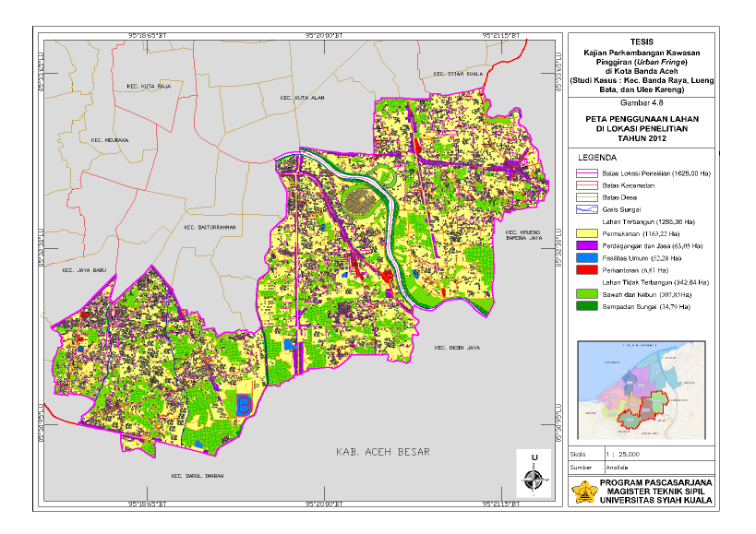Viewport: 756px width, 534px height.
Task: Click the north arrow compass symbol
Action: click(x=534, y=476)
